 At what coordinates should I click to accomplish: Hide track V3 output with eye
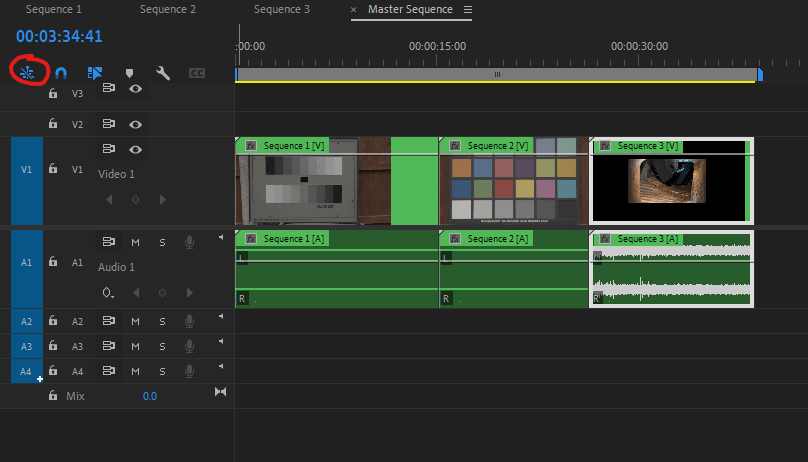point(135,89)
